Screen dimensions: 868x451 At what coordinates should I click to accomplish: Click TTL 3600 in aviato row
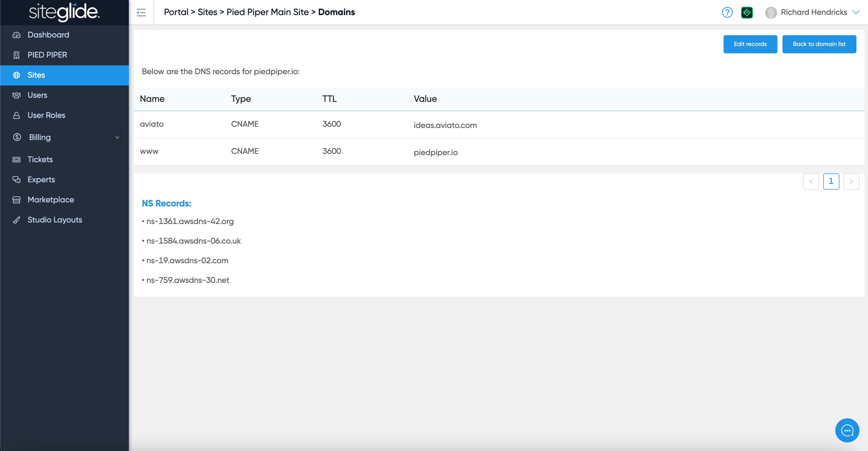coord(332,124)
